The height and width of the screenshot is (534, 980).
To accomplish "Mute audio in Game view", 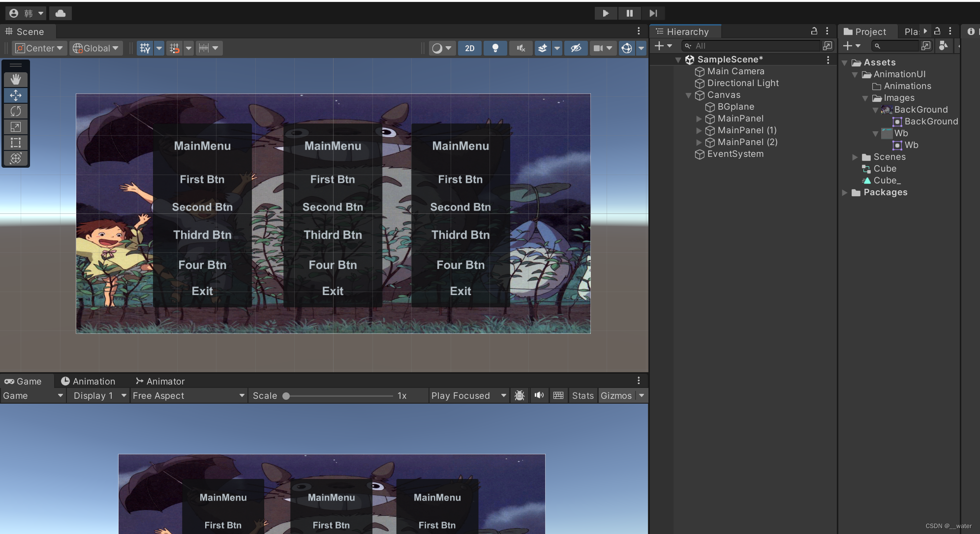I will pyautogui.click(x=539, y=396).
